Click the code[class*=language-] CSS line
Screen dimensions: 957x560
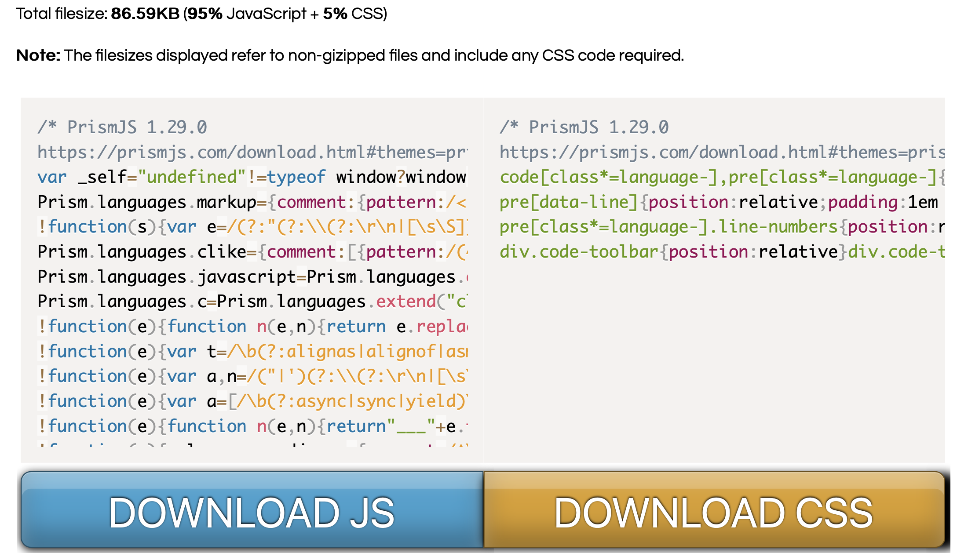click(722, 177)
